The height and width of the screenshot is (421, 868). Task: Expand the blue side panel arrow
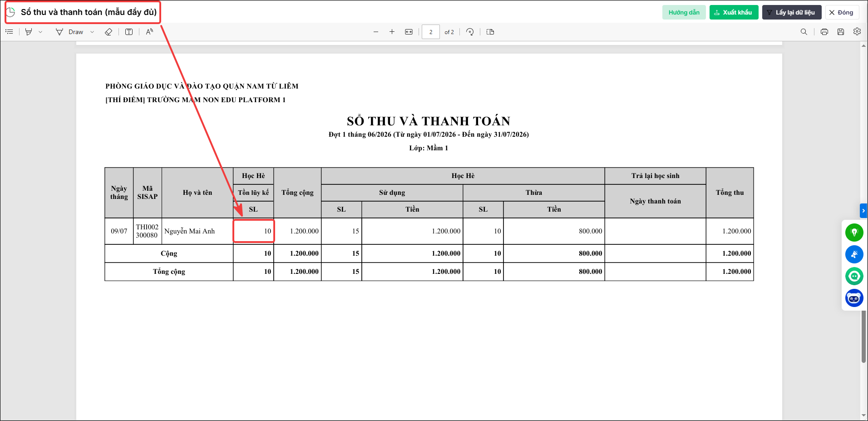[863, 211]
